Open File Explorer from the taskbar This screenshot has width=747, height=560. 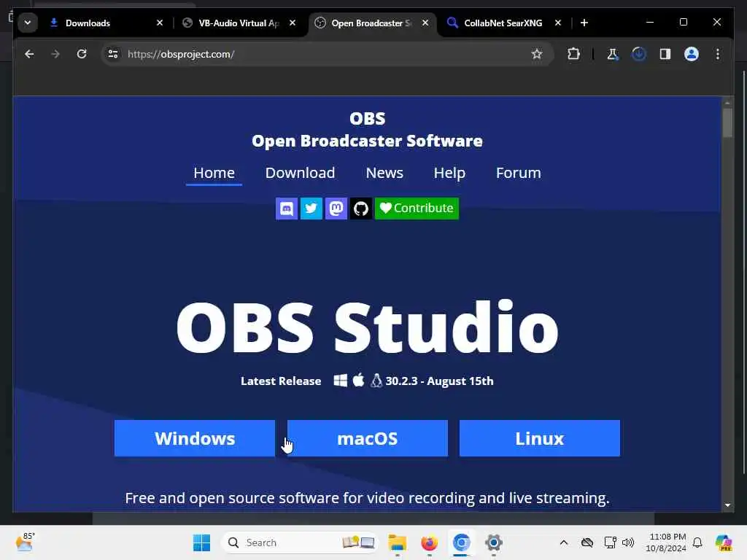[x=398, y=542]
